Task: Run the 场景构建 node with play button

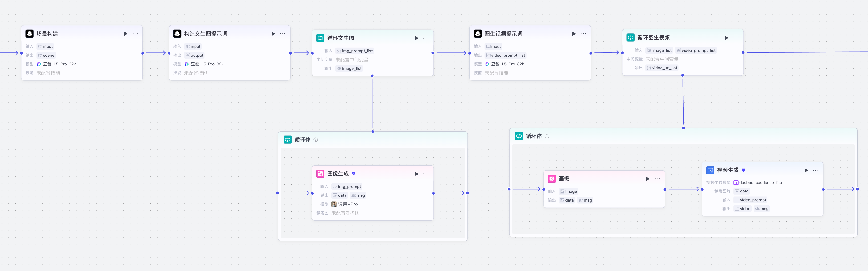Action: pyautogui.click(x=126, y=34)
